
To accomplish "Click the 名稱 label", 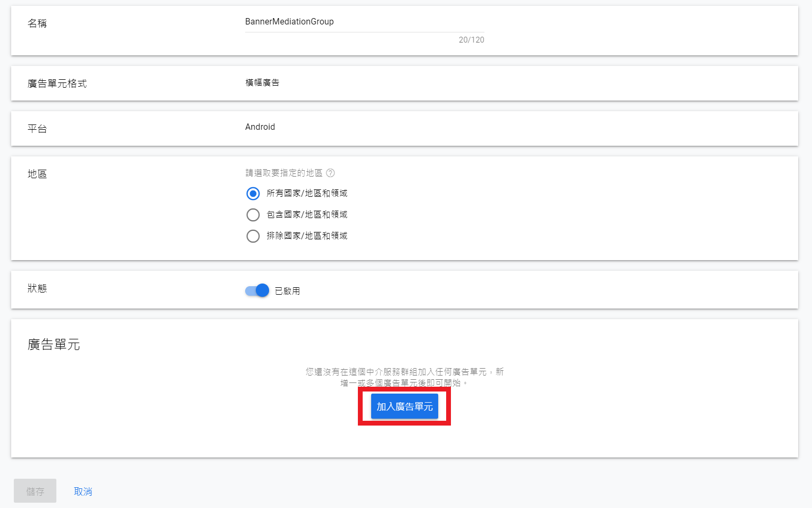I will pos(37,23).
